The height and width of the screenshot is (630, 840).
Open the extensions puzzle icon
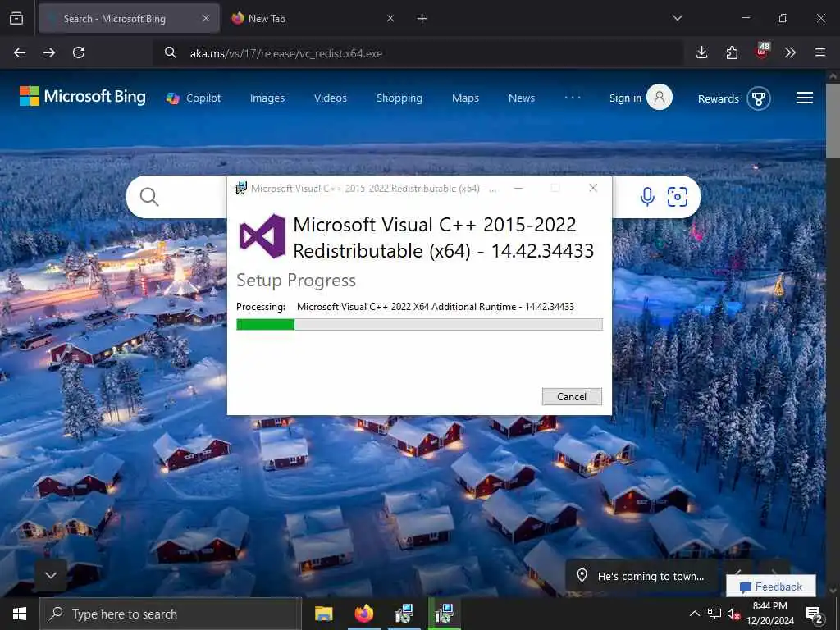(x=732, y=52)
